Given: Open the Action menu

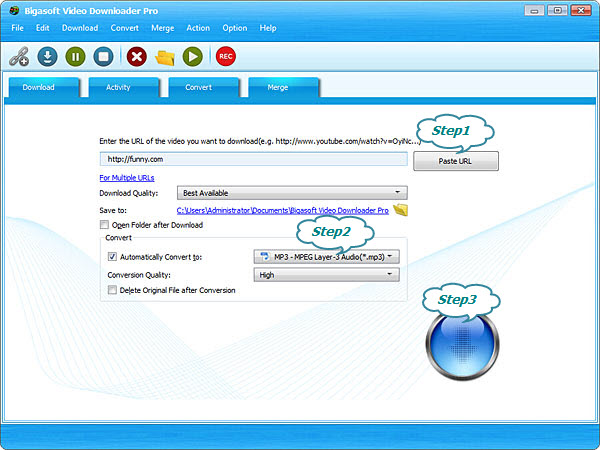Looking at the screenshot, I should tap(198, 28).
